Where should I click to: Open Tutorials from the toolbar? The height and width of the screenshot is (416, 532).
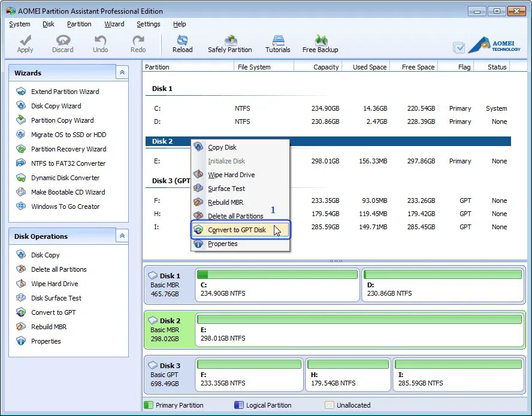coord(278,44)
